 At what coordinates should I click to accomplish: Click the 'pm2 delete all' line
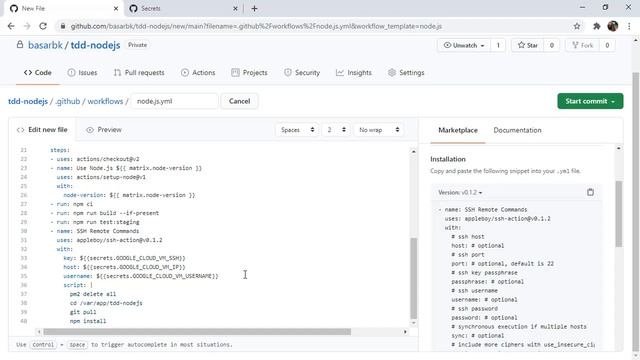click(x=93, y=294)
